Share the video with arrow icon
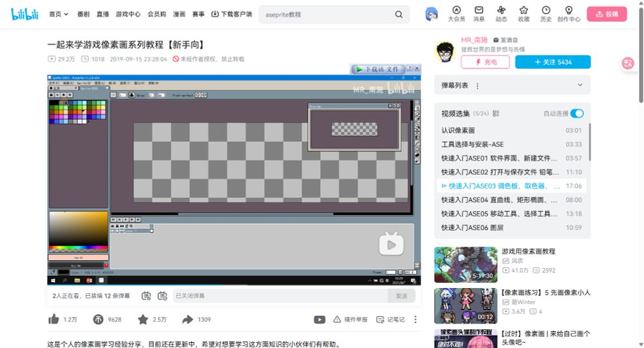Image resolution: width=644 pixels, height=348 pixels. 187,319
